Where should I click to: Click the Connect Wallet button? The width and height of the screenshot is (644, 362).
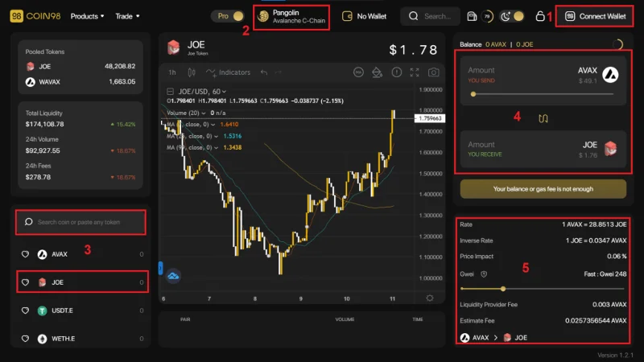click(594, 16)
